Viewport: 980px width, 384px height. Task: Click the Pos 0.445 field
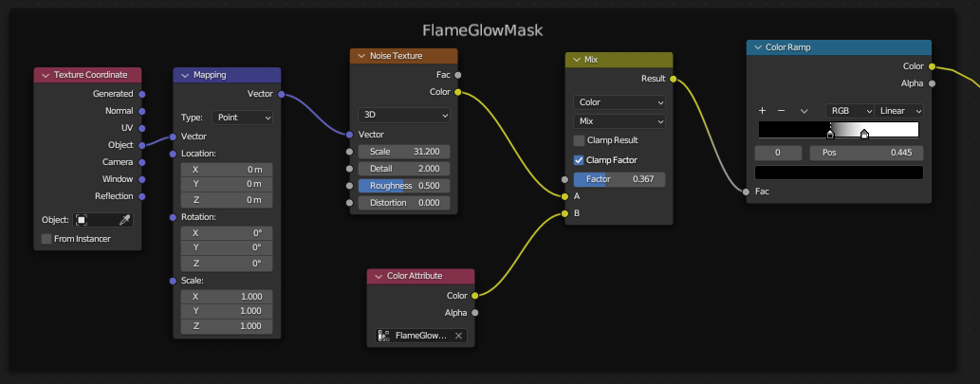coord(866,153)
